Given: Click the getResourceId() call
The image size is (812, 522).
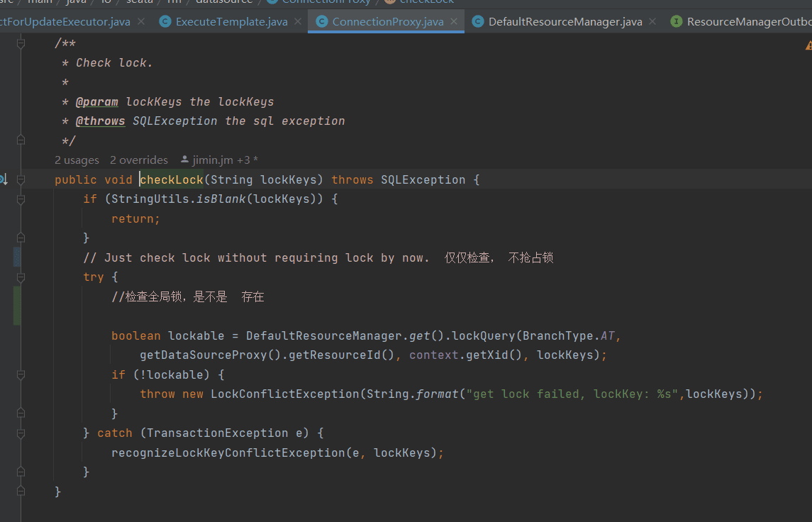Looking at the screenshot, I should coord(342,355).
